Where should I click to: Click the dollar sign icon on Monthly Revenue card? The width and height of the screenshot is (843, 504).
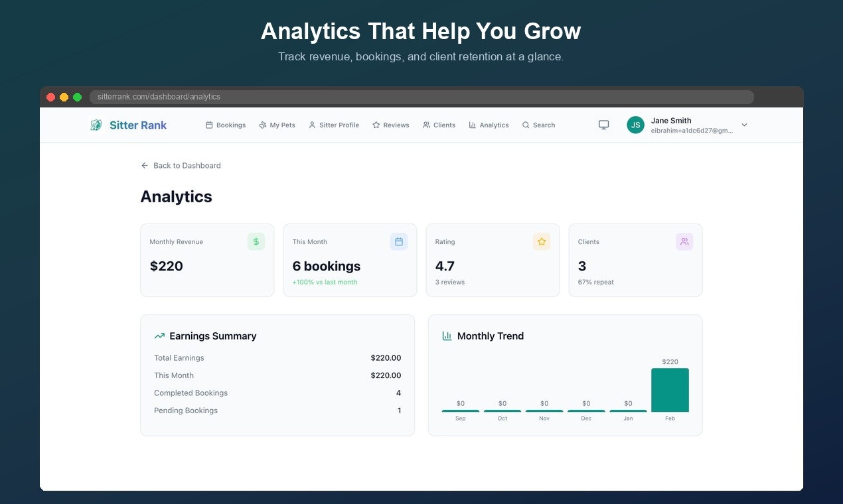[x=256, y=241]
